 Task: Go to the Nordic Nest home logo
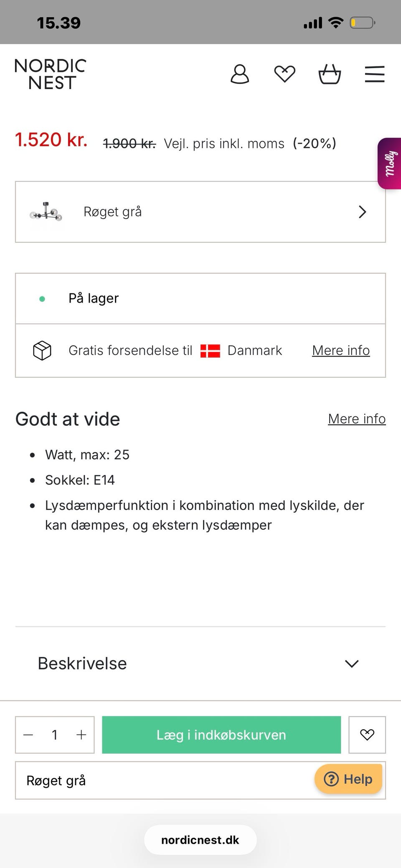click(51, 74)
